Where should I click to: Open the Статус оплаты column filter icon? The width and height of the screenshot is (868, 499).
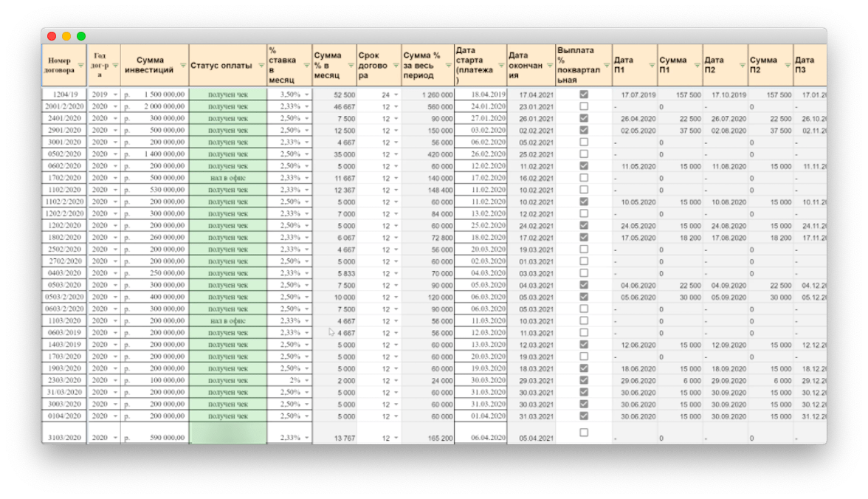pyautogui.click(x=260, y=66)
